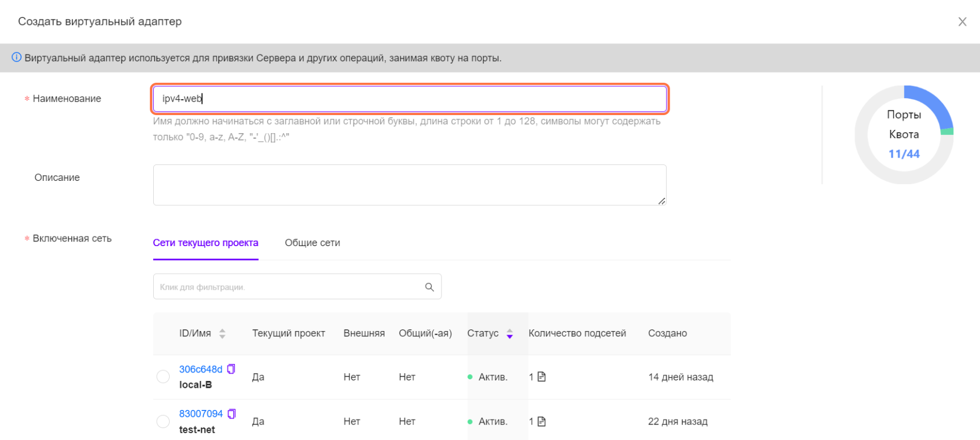Click the network filter search field
980x440 pixels.
[297, 287]
